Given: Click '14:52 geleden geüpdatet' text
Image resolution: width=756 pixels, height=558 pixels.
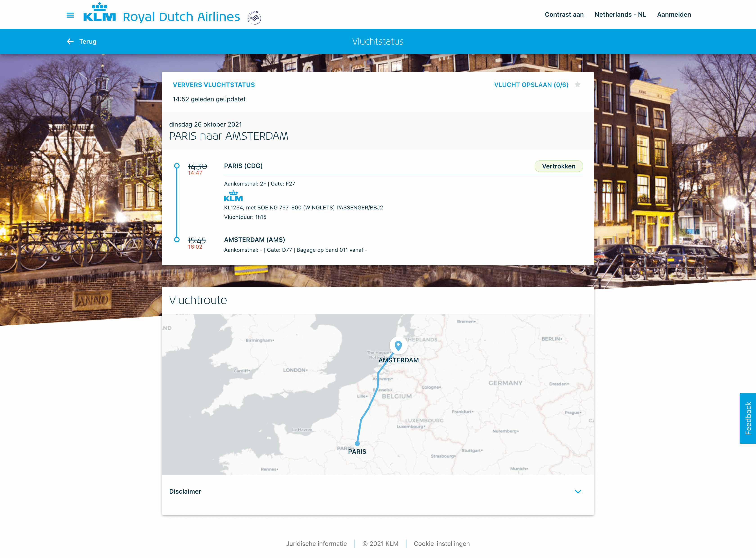Looking at the screenshot, I should [x=209, y=99].
